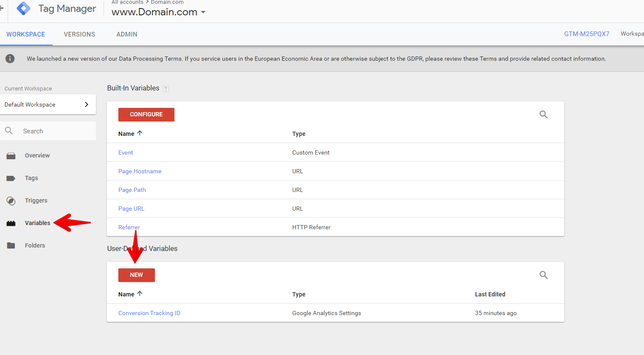The image size is (644, 355).
Task: Click the Custom Event type cell
Action: (x=311, y=152)
